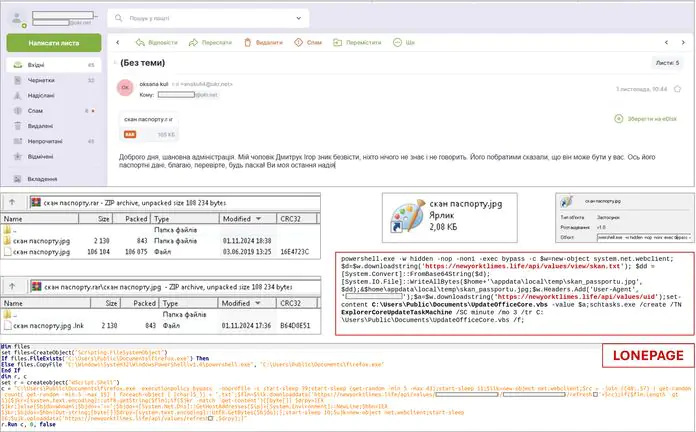Viewport: 696px width, 432px height.
Task: Click Зберегти на eDisk link
Action: point(646,119)
